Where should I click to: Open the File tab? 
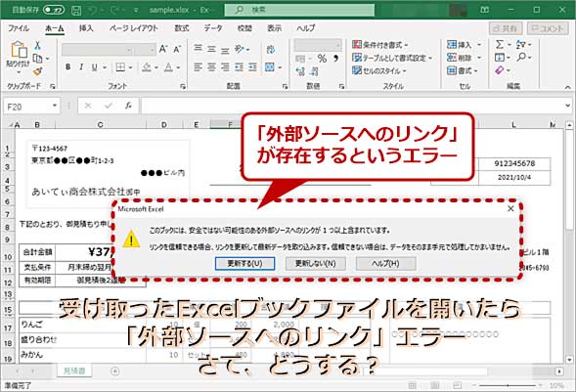tap(19, 28)
